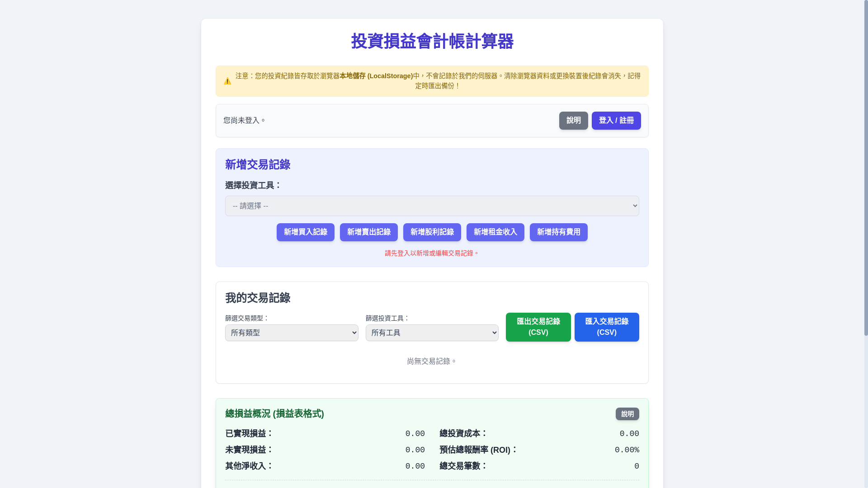
Task: Click the 總交易筆數 label
Action: (x=463, y=466)
